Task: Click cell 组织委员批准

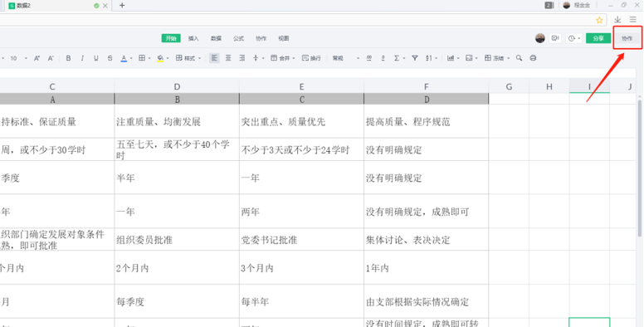Action: coord(177,240)
